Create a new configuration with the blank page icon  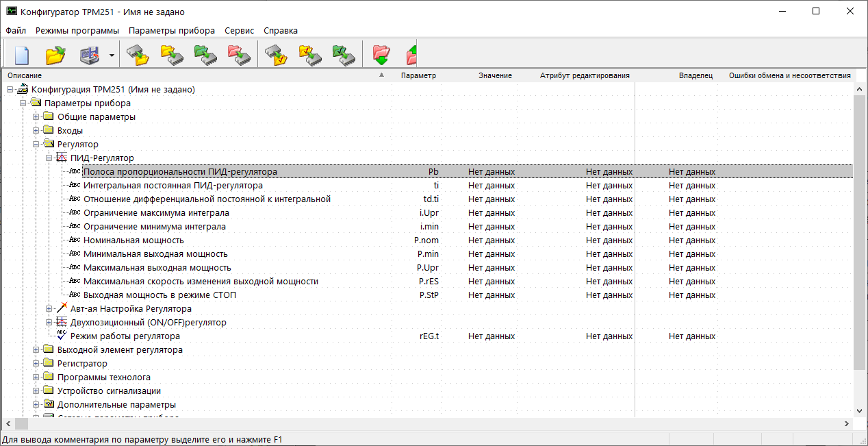[x=23, y=54]
